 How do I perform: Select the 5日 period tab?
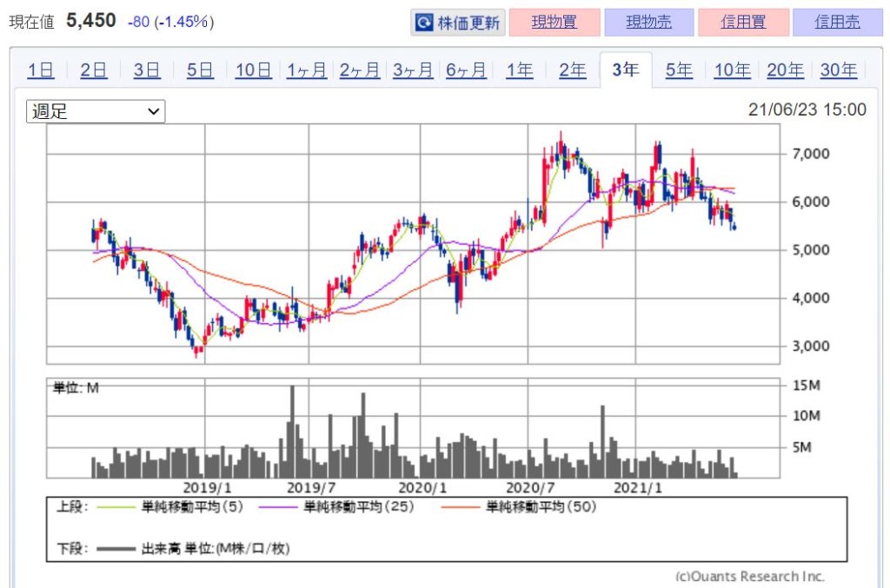pyautogui.click(x=200, y=69)
